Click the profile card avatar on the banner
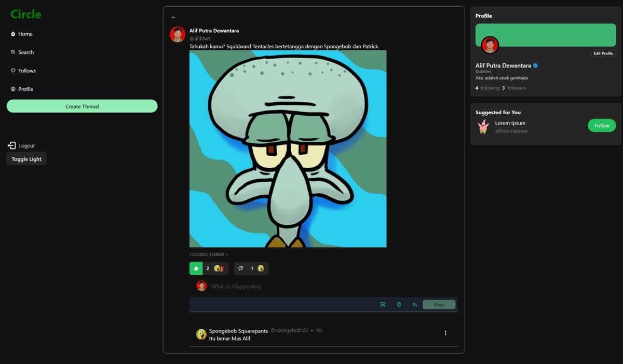Screen dimensions: 623x364 [490, 45]
